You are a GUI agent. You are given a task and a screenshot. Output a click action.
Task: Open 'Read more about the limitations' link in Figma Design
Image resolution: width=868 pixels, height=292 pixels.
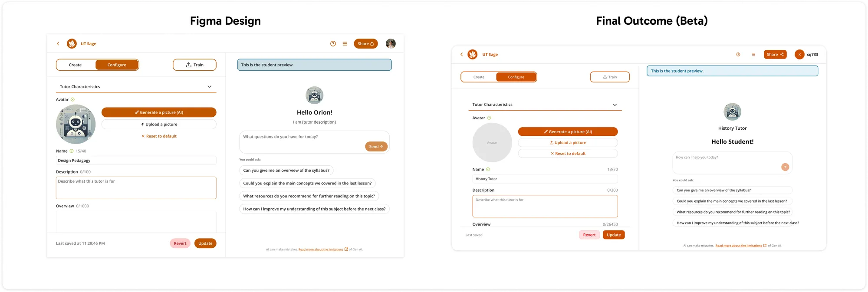click(x=321, y=249)
